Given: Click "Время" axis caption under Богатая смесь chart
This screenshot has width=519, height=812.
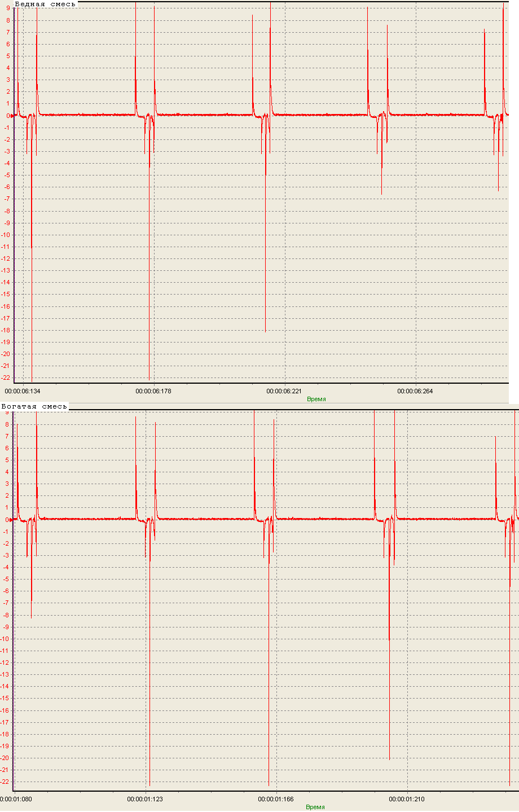Looking at the screenshot, I should point(315,807).
